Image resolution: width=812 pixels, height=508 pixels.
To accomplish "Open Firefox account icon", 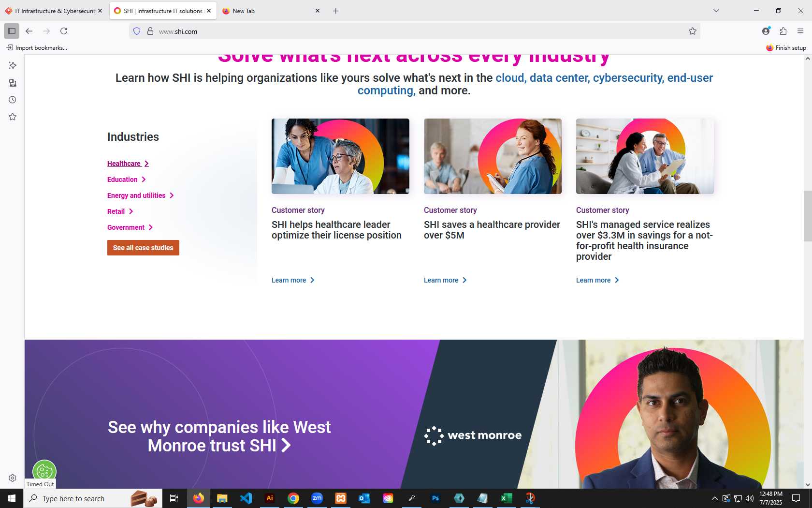I will pyautogui.click(x=766, y=31).
